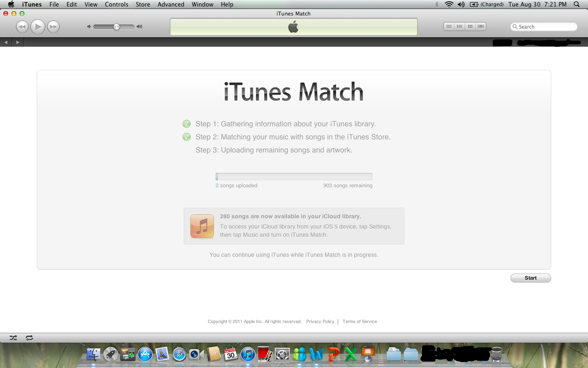
Task: Open the Terms of Service link
Action: (359, 321)
